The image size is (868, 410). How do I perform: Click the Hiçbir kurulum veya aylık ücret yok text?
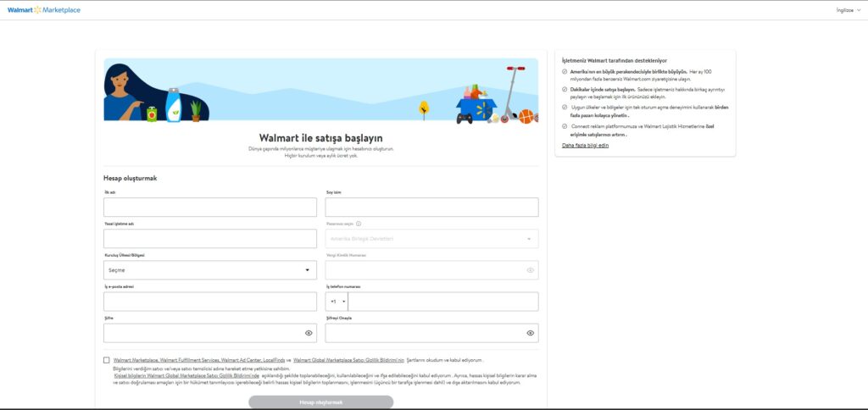[x=321, y=156]
